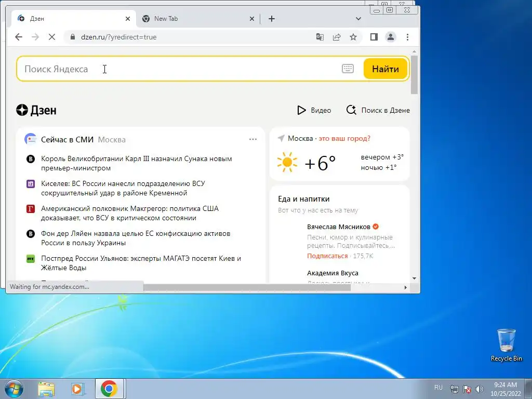Close the Дзен tab
This screenshot has width=532, height=399.
pos(128,19)
